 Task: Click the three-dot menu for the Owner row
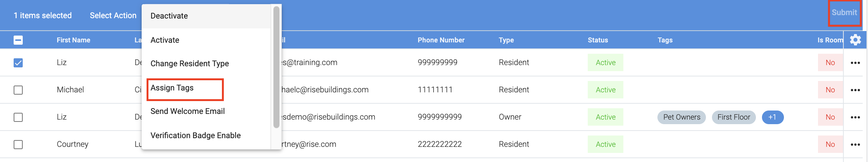point(855,117)
